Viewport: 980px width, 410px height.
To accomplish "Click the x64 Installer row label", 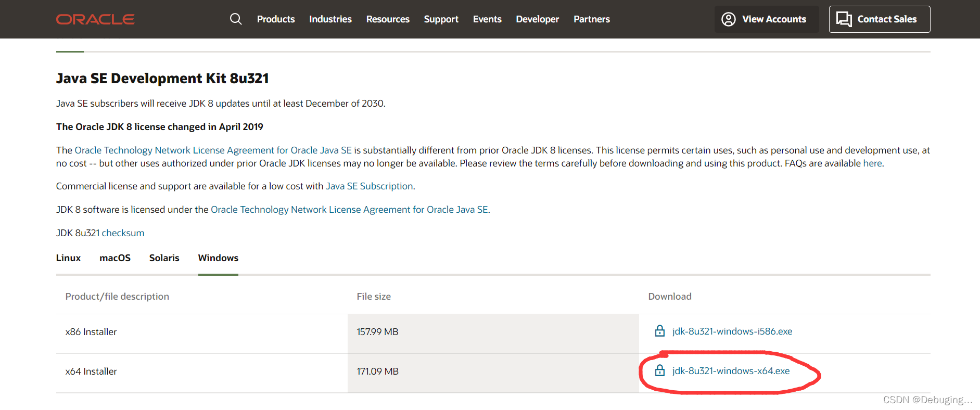I will tap(91, 371).
